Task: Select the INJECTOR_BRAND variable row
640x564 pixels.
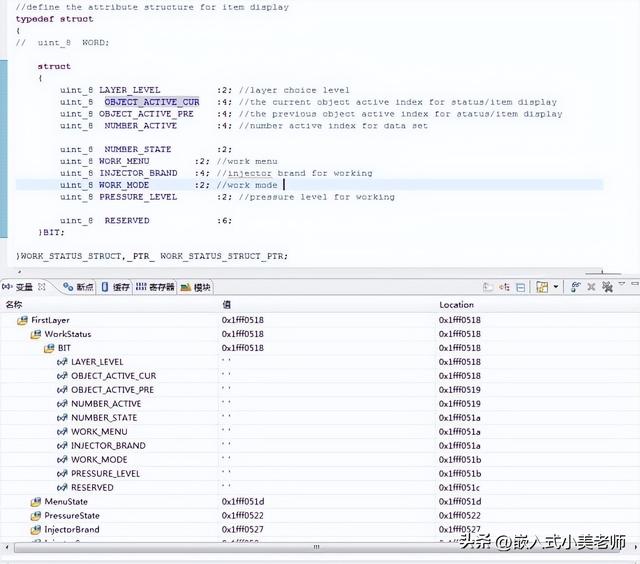Action: (x=108, y=446)
